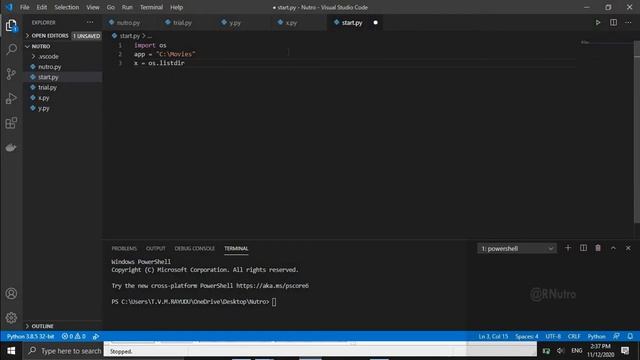
Task: Open the Help menu
Action: click(x=176, y=7)
